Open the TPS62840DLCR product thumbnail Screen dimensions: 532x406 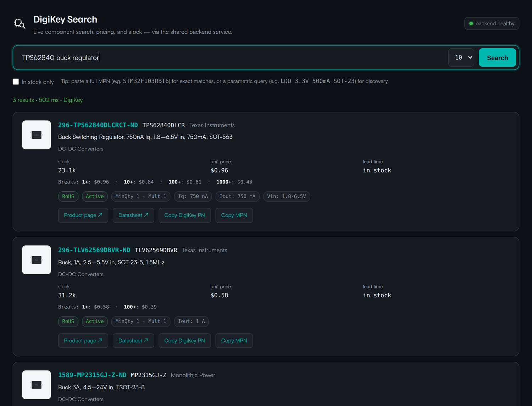37,135
